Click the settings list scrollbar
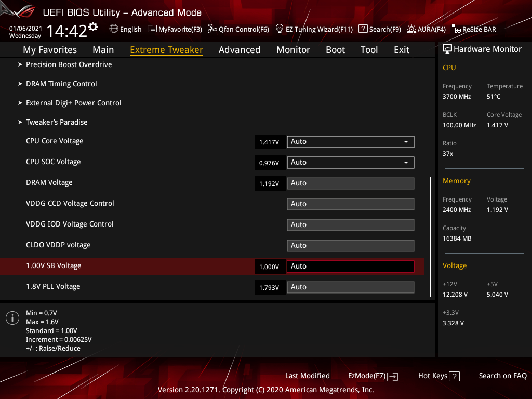The width and height of the screenshot is (532, 399). [x=431, y=237]
